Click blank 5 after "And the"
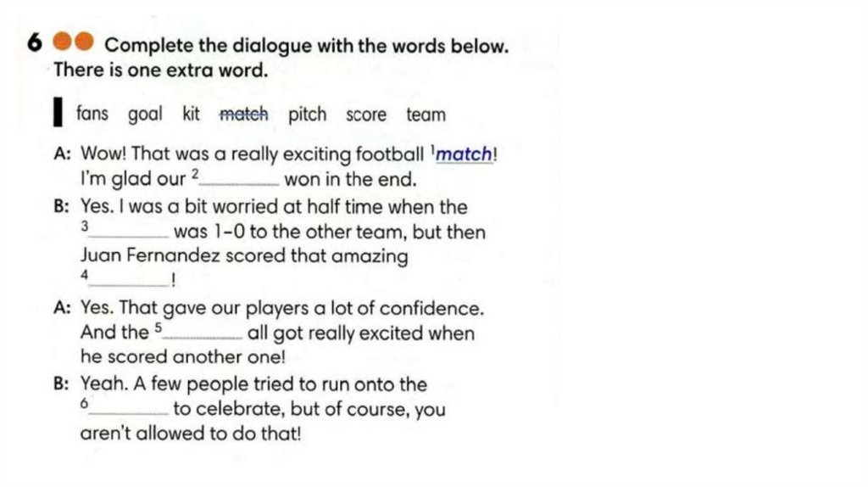The height and width of the screenshot is (487, 868). click(208, 333)
